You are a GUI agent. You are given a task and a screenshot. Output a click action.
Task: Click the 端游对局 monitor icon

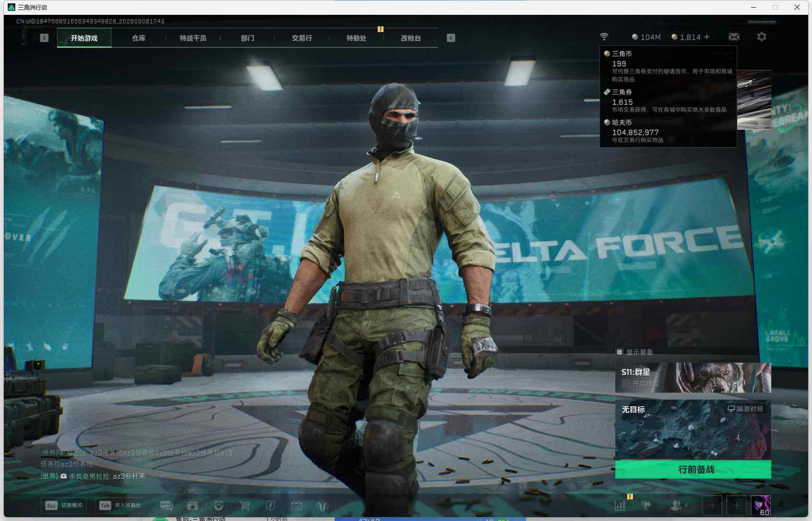(x=731, y=409)
